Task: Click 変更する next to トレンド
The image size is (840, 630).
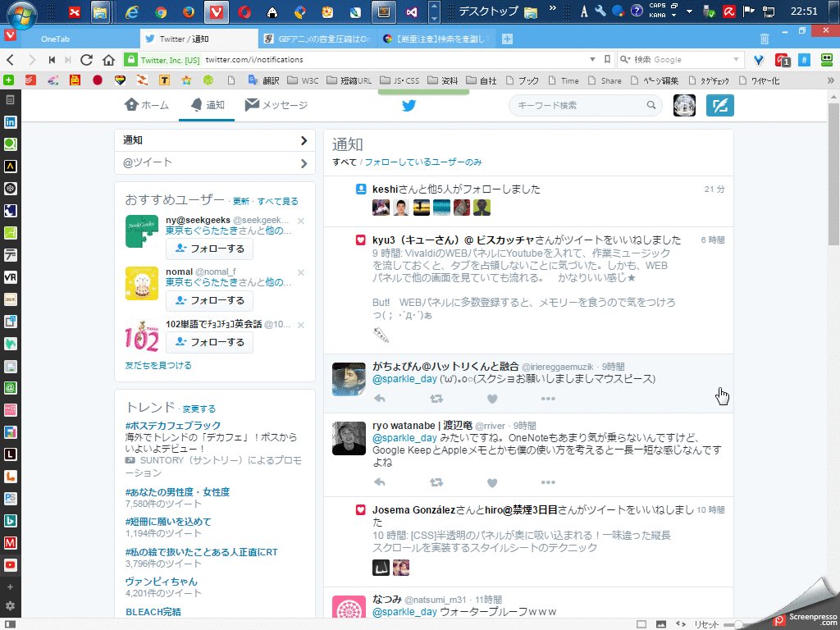Action: point(199,409)
